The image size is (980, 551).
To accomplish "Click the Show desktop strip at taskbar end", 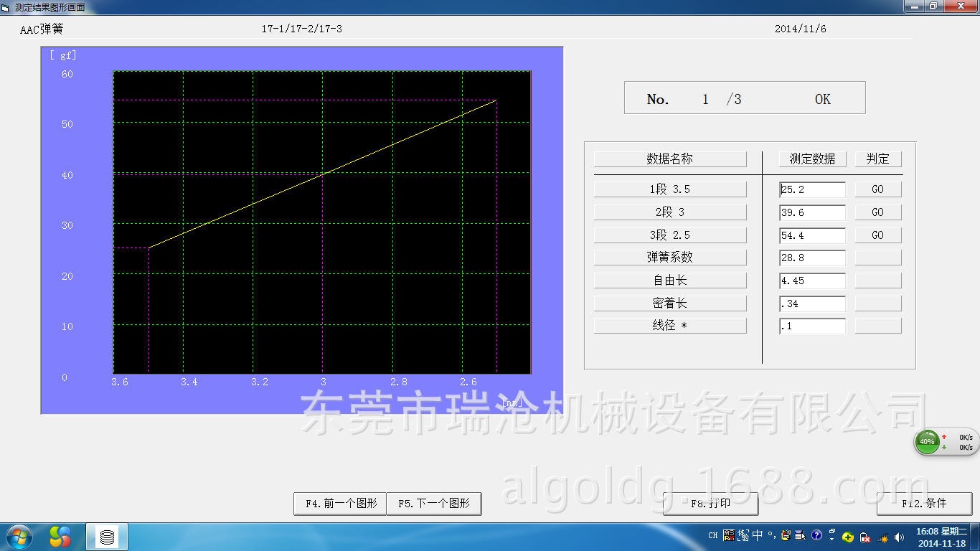I will [976, 537].
